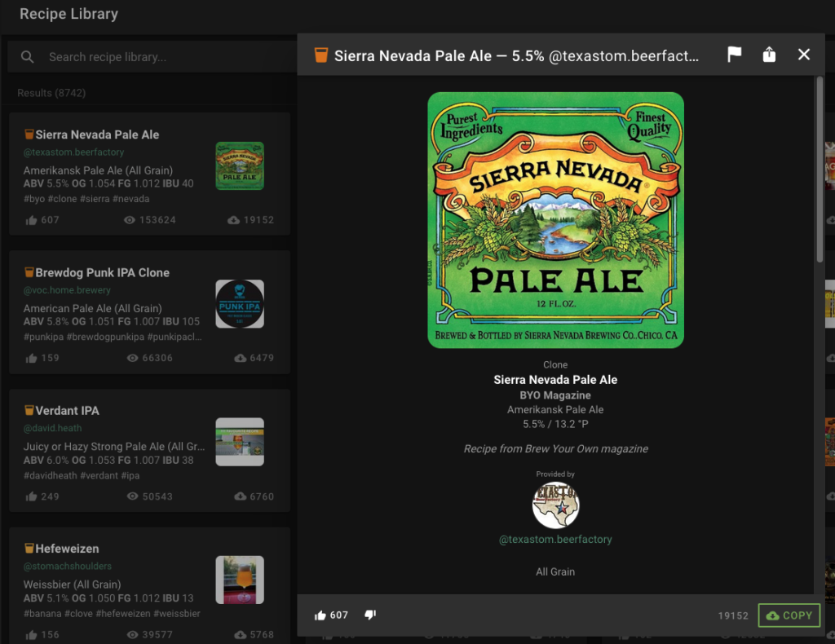This screenshot has width=835, height=644.
Task: Open the Punk IPA thumbnail image
Action: pos(240,304)
